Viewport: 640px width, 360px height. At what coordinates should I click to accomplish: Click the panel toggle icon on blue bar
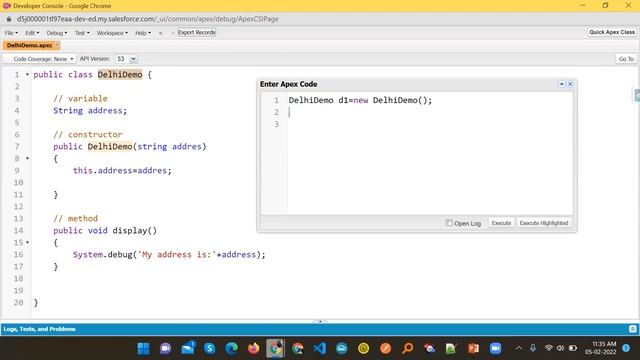(x=632, y=329)
